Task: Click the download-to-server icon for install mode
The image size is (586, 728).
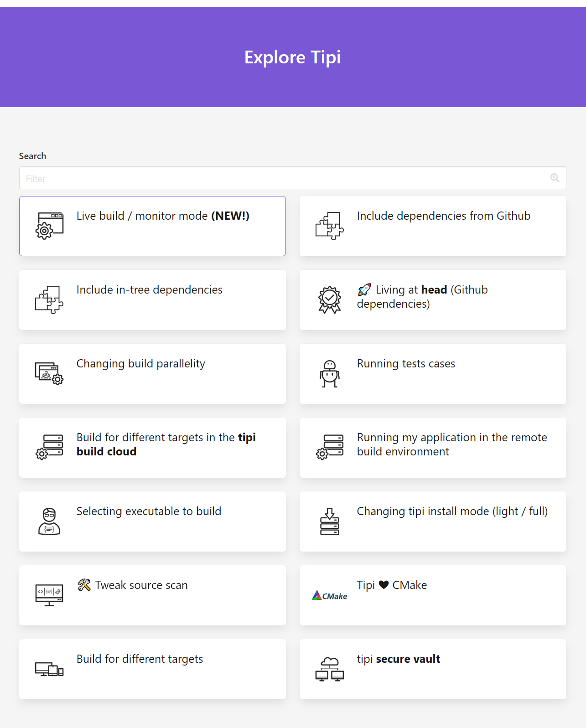Action: (329, 521)
